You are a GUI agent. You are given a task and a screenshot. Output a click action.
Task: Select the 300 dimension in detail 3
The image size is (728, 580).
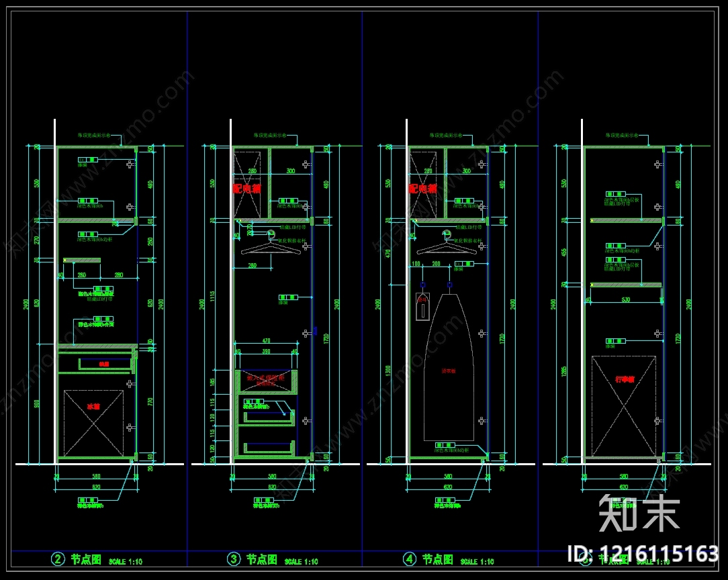(291, 171)
